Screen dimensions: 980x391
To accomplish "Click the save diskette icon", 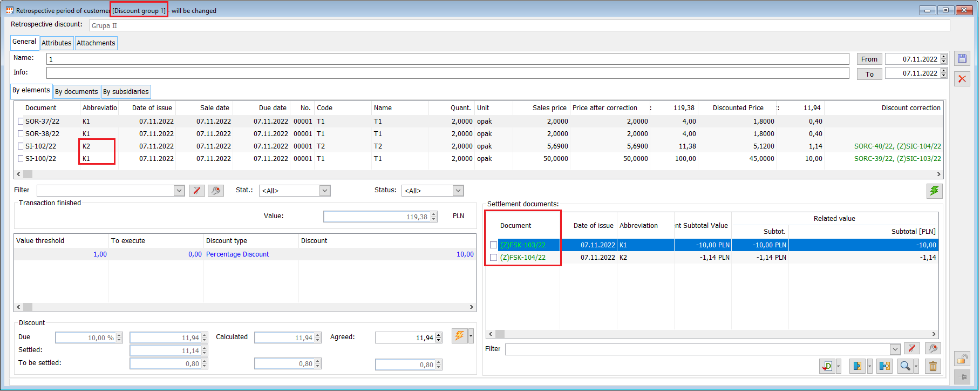I will [x=962, y=58].
